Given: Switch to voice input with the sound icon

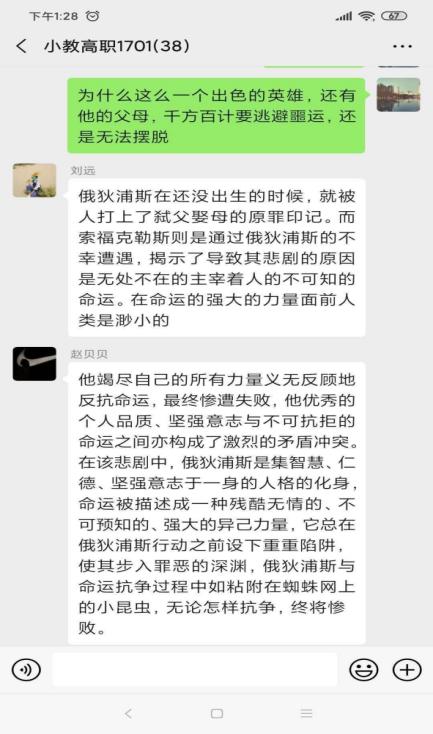Looking at the screenshot, I should coord(26,670).
